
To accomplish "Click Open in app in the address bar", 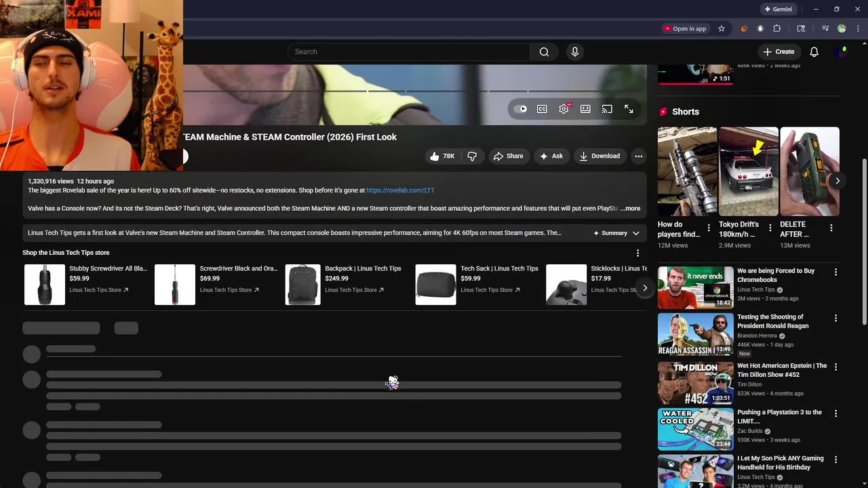I will (x=685, y=28).
